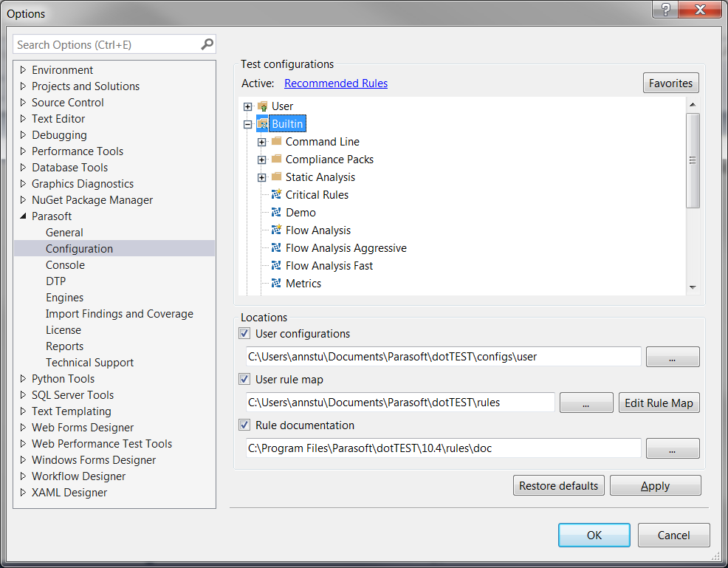Open the General page under Parasoft
This screenshot has height=568, width=728.
[x=64, y=232]
